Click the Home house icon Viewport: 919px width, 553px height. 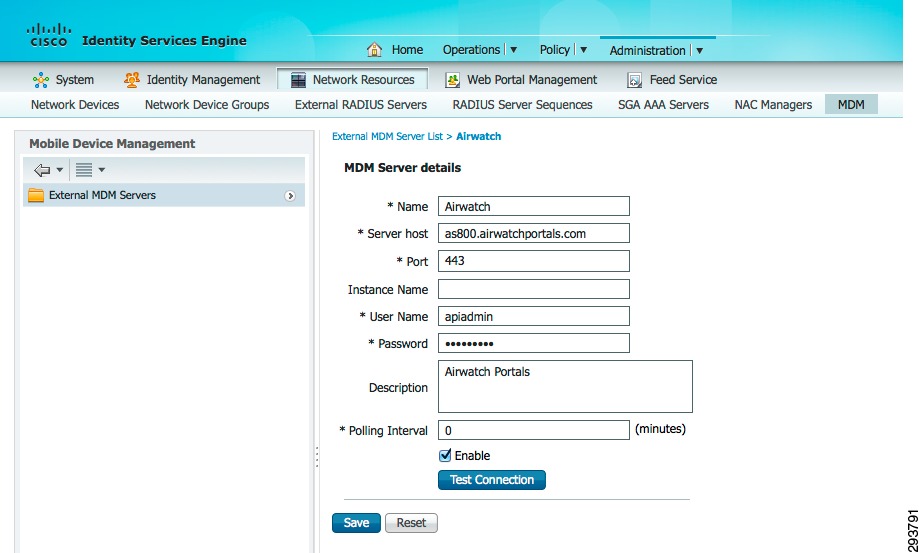point(374,50)
